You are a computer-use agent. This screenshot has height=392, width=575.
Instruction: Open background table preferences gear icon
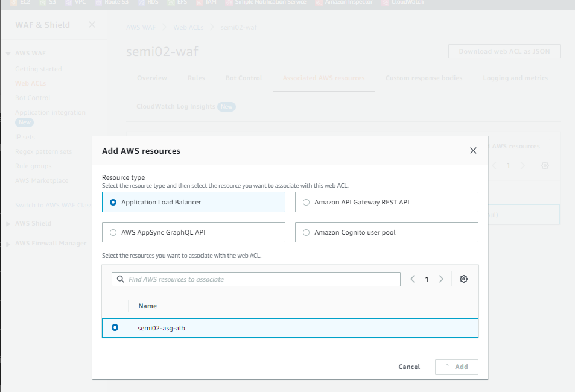point(545,165)
